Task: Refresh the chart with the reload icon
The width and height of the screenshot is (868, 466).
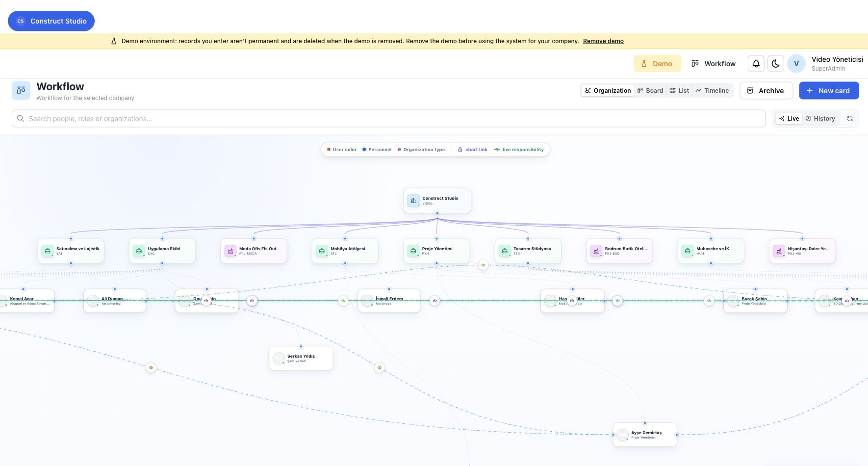Action: (x=850, y=119)
